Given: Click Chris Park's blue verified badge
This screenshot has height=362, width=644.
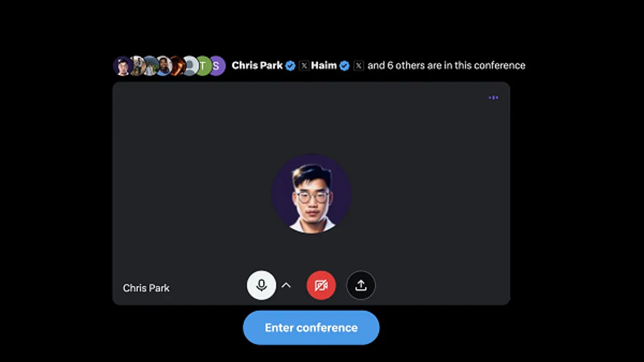Looking at the screenshot, I should click(x=290, y=65).
